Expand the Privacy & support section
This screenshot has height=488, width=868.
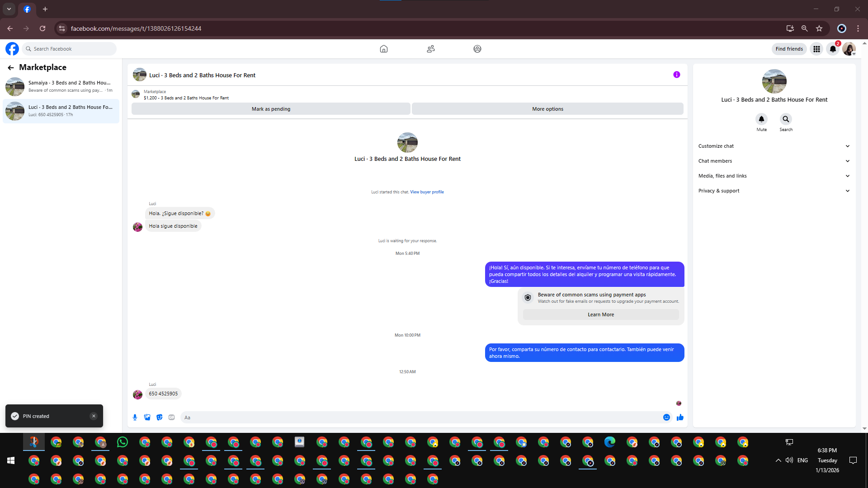tap(774, 191)
